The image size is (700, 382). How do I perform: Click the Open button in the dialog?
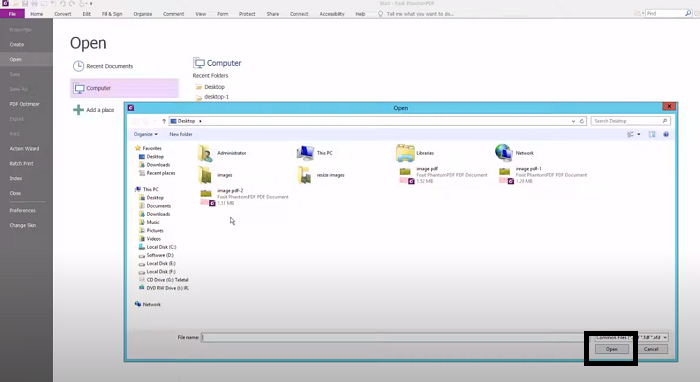612,349
